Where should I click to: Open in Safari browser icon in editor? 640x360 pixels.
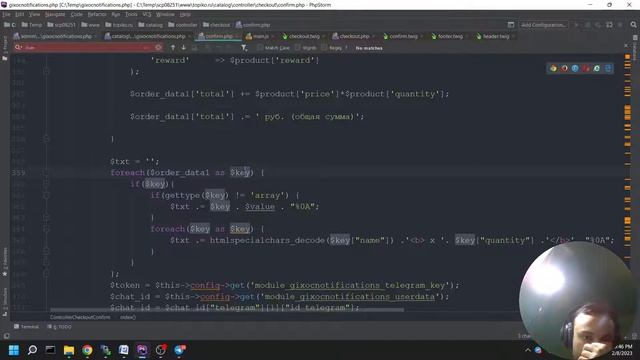coord(575,68)
